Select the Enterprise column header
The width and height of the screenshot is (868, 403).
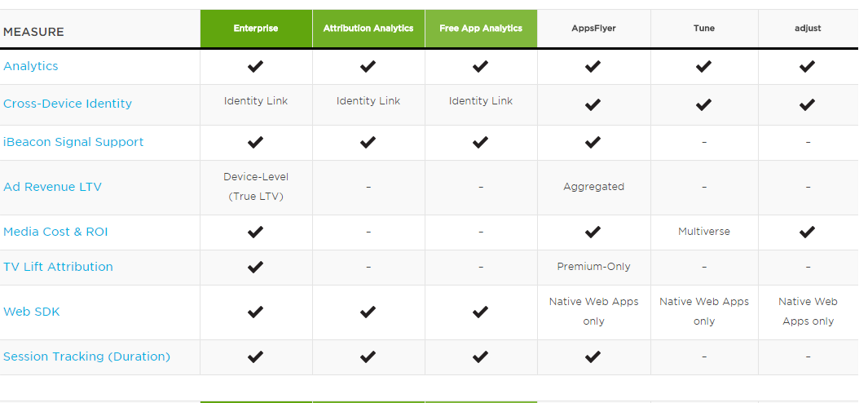click(256, 29)
